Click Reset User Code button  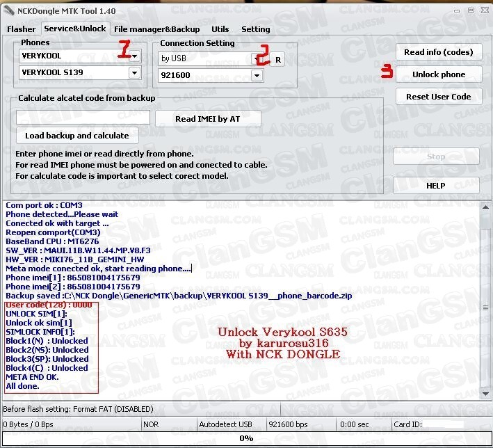point(438,97)
